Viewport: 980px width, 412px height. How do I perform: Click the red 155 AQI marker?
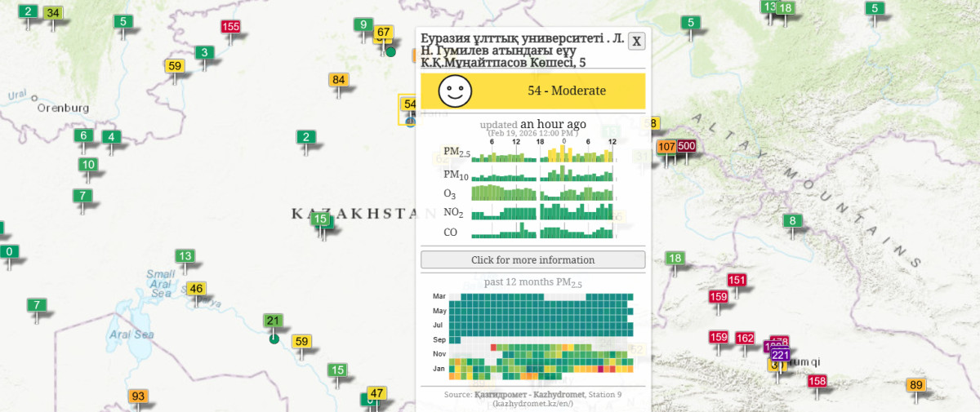230,27
